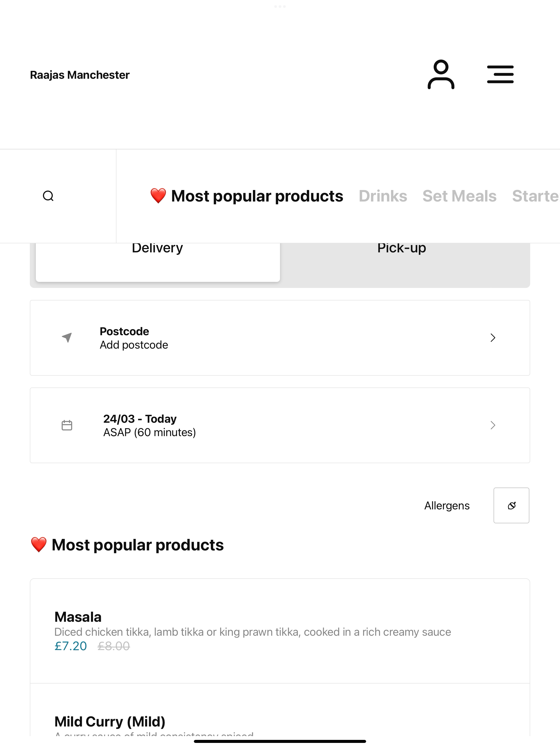Open Raajas Manchester home link

tap(80, 75)
